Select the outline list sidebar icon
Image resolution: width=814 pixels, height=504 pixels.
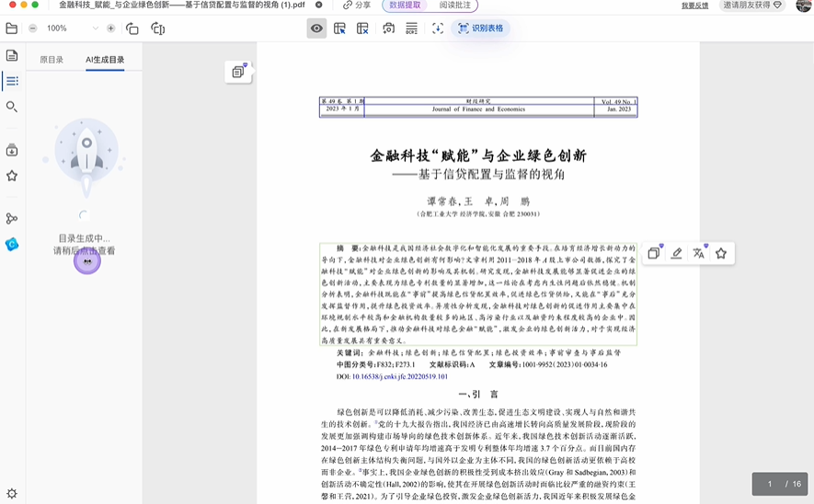[x=12, y=81]
